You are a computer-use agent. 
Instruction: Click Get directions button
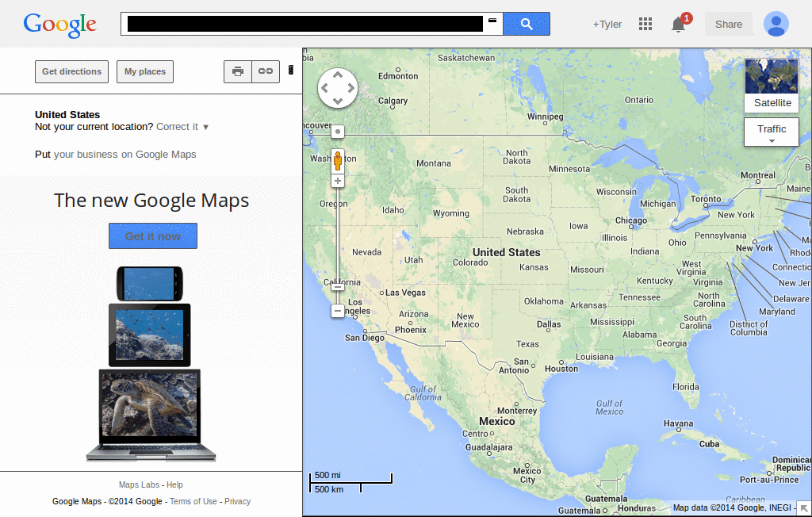point(71,71)
